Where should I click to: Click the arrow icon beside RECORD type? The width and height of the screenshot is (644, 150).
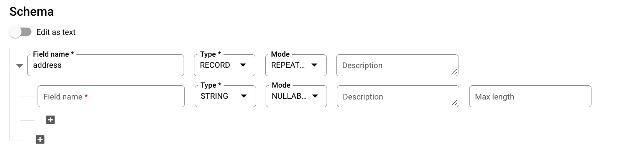click(243, 65)
